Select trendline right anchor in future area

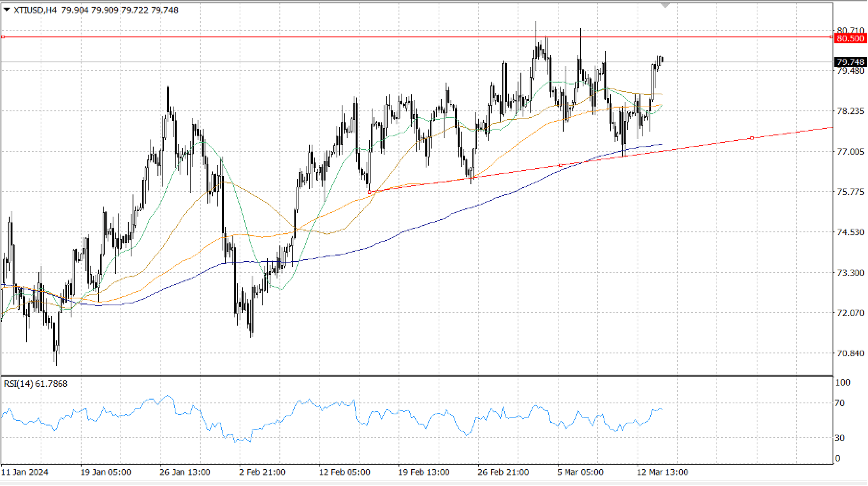pos(752,138)
